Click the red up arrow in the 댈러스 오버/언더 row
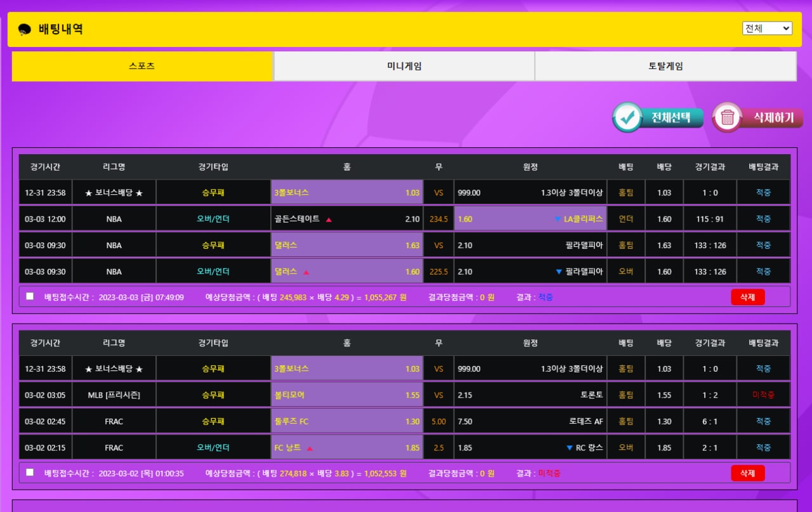This screenshot has height=512, width=812. click(x=306, y=272)
